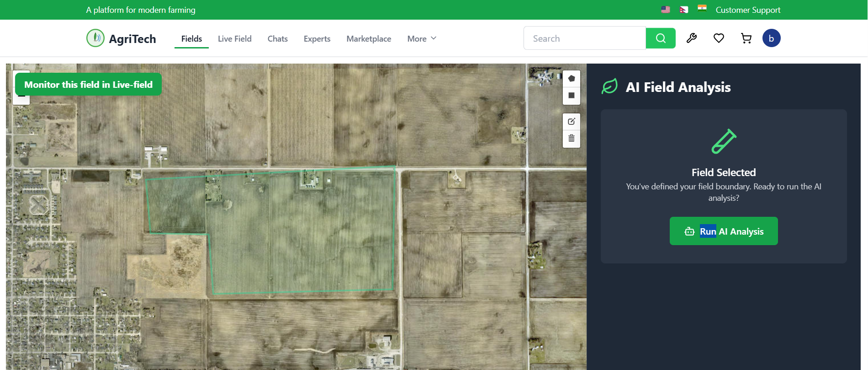This screenshot has width=868, height=370.
Task: Click the 'A platform for modern farming' tagline
Action: tap(141, 10)
